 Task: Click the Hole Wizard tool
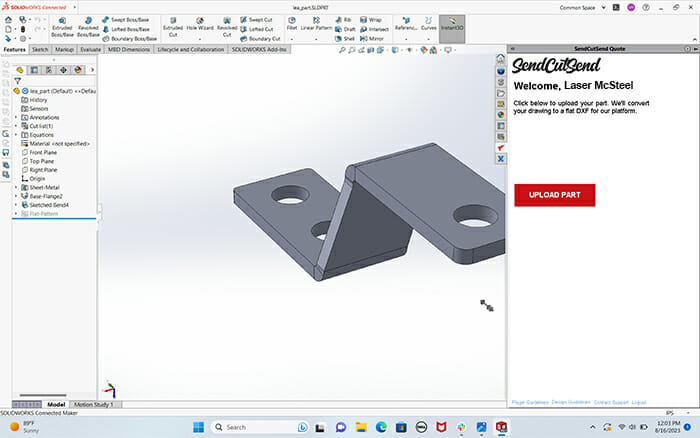pos(200,25)
